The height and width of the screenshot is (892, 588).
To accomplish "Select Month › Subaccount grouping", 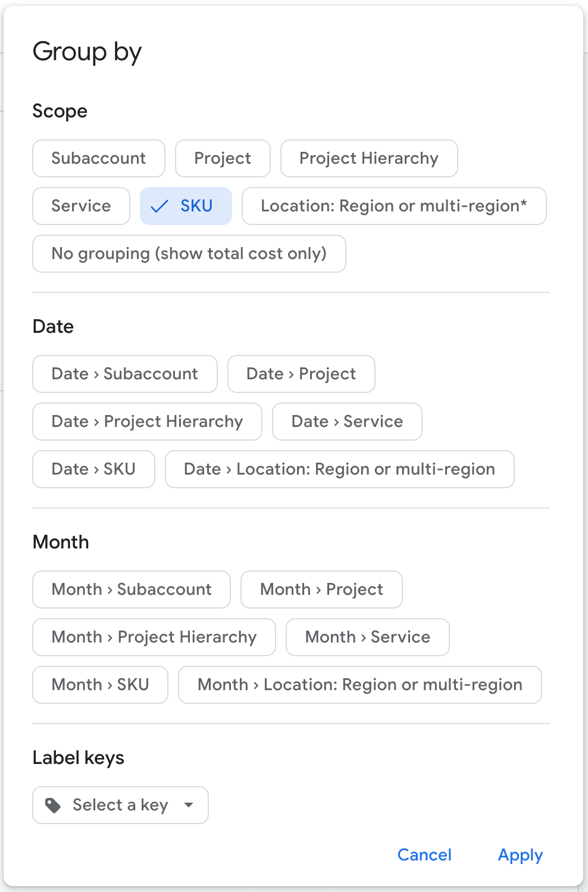I will pyautogui.click(x=132, y=590).
